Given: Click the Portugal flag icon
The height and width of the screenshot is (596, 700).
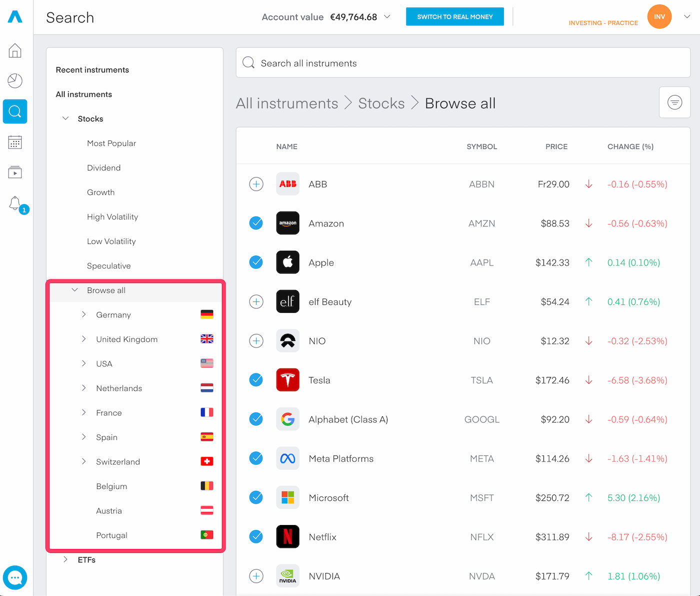Looking at the screenshot, I should click(207, 535).
